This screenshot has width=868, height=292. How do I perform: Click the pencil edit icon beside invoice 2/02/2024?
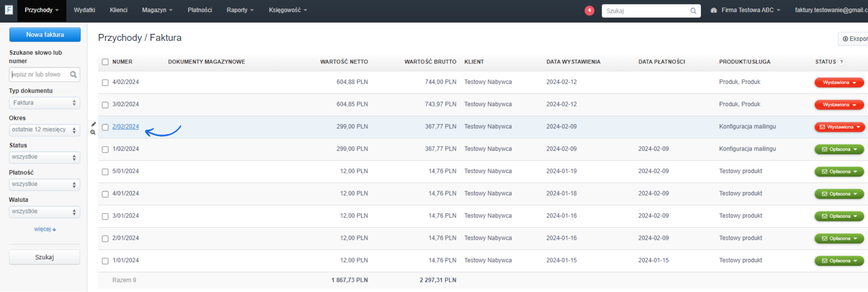(94, 124)
